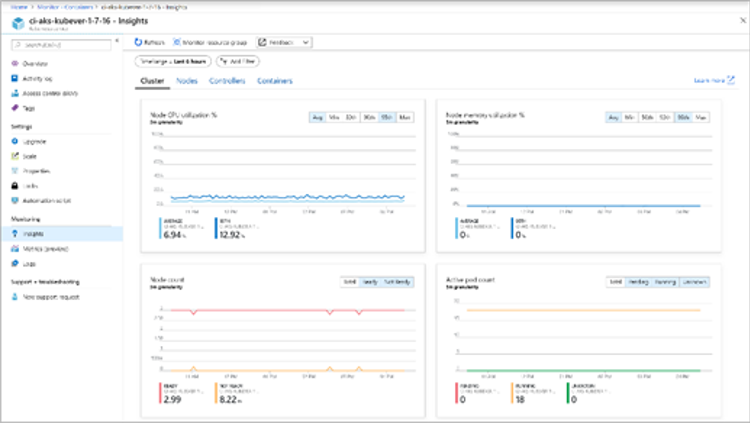750x423 pixels.
Task: Click the orange Running line in pod chart
Action: tap(584, 310)
